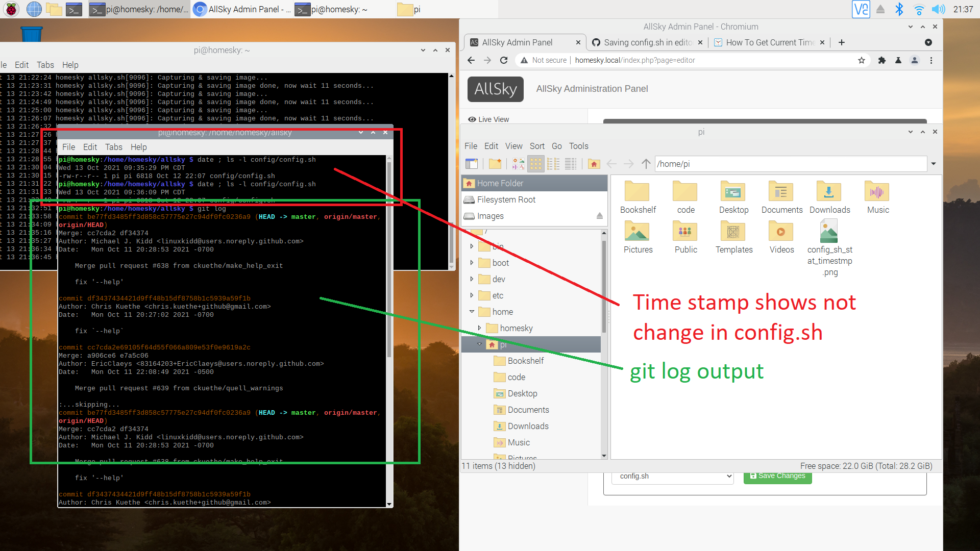Click the Bluetooth icon in the system tray
The image size is (980, 551).
pyautogui.click(x=899, y=9)
